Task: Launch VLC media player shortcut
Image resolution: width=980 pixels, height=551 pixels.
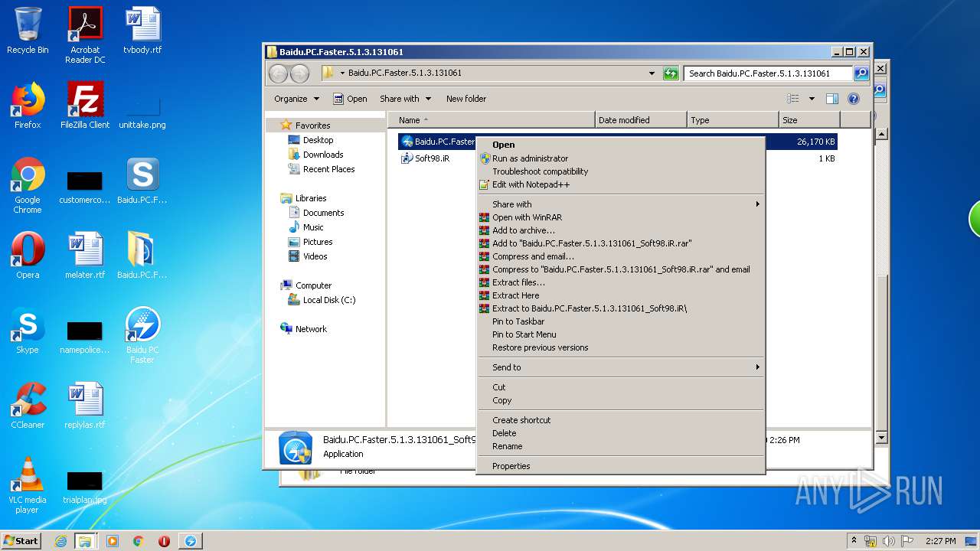Action: point(28,486)
